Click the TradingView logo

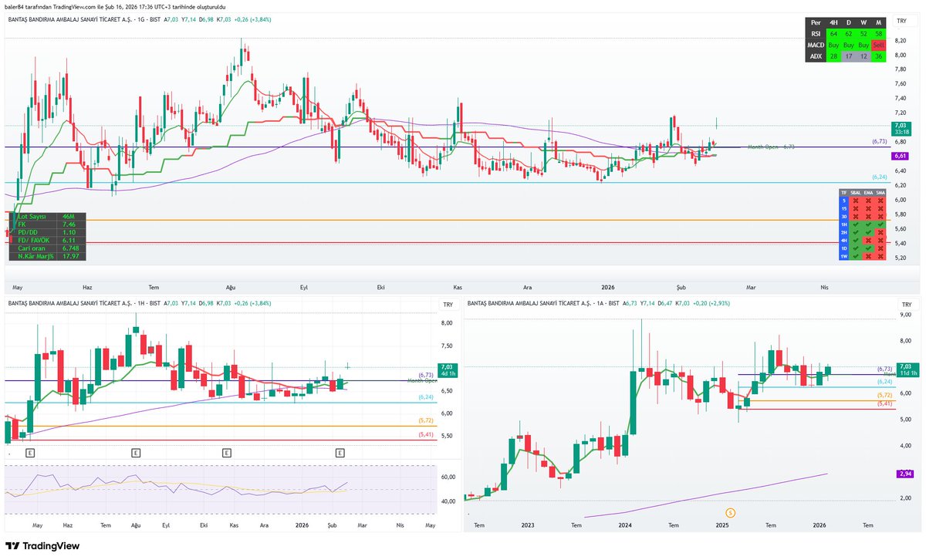[x=42, y=546]
